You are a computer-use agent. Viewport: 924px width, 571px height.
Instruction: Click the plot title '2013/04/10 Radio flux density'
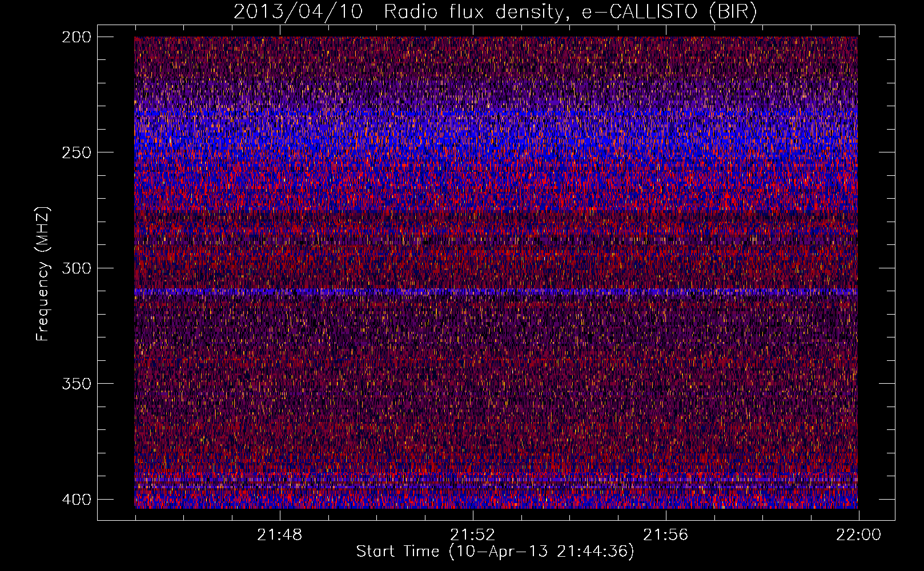(496, 11)
